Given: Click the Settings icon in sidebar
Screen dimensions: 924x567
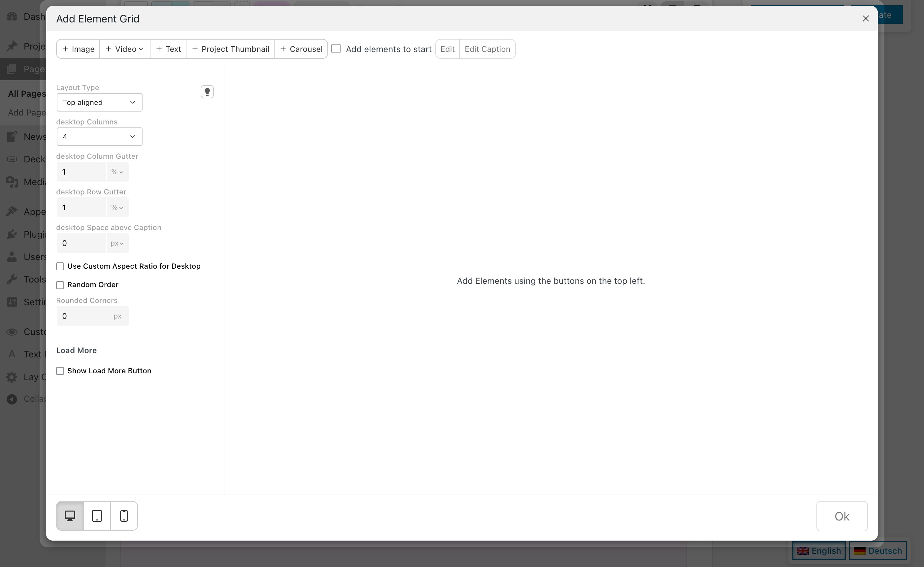Looking at the screenshot, I should [x=12, y=302].
